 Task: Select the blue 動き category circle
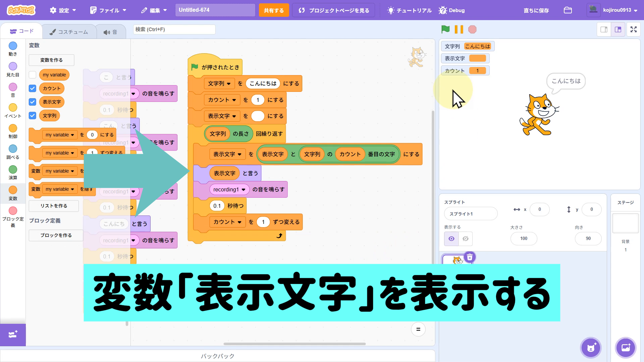[x=13, y=46]
